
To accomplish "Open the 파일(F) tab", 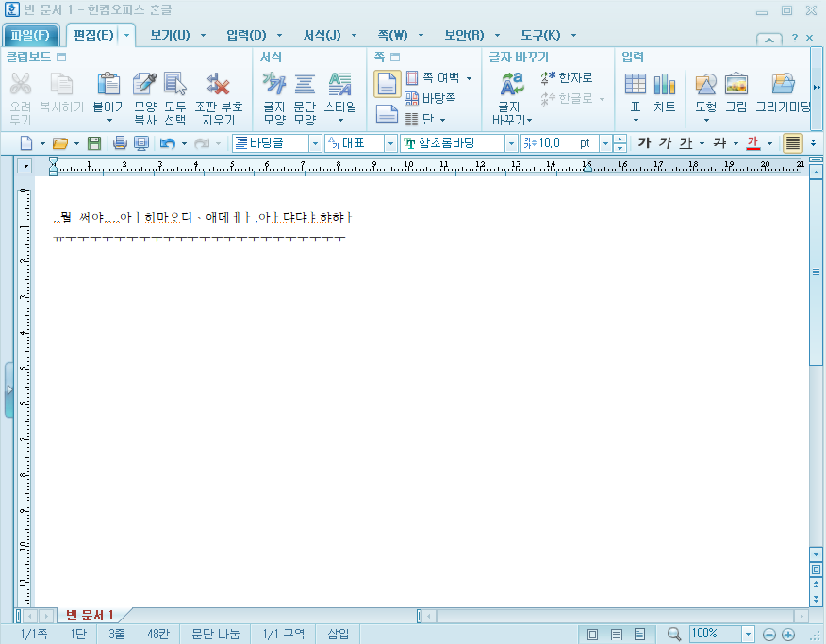I will (30, 35).
